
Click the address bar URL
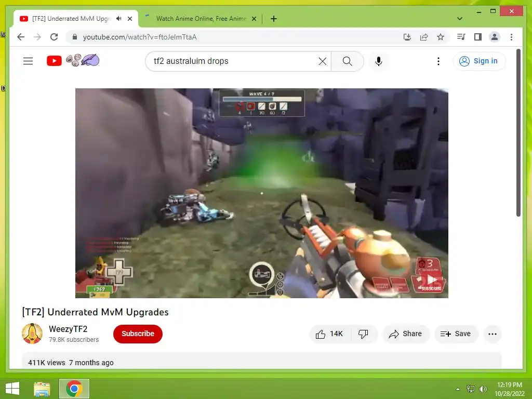140,37
